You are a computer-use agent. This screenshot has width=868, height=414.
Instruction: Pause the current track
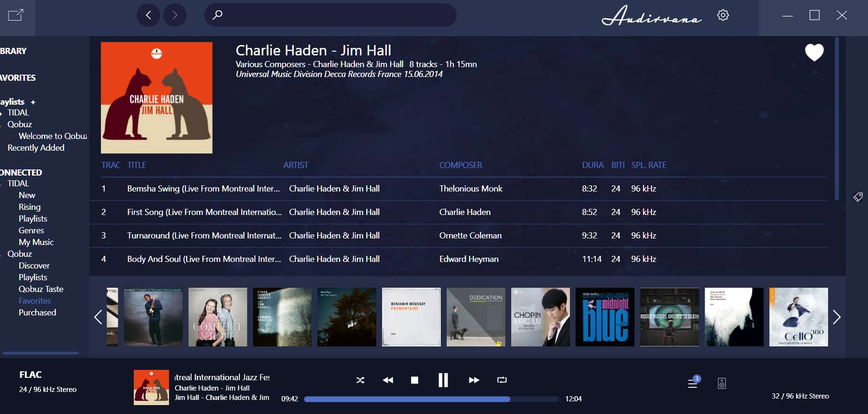[443, 380]
